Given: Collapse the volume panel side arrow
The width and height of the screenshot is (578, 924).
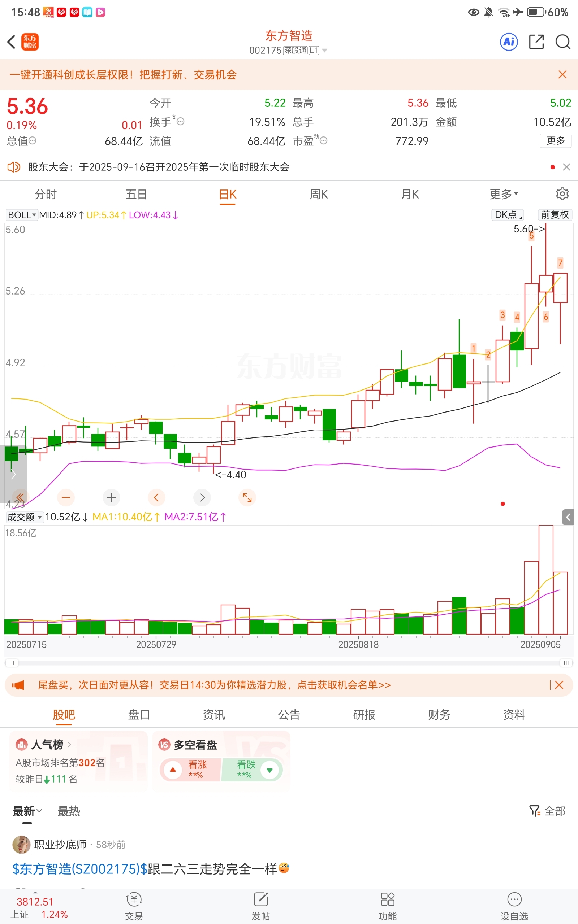Looking at the screenshot, I should click(x=568, y=517).
